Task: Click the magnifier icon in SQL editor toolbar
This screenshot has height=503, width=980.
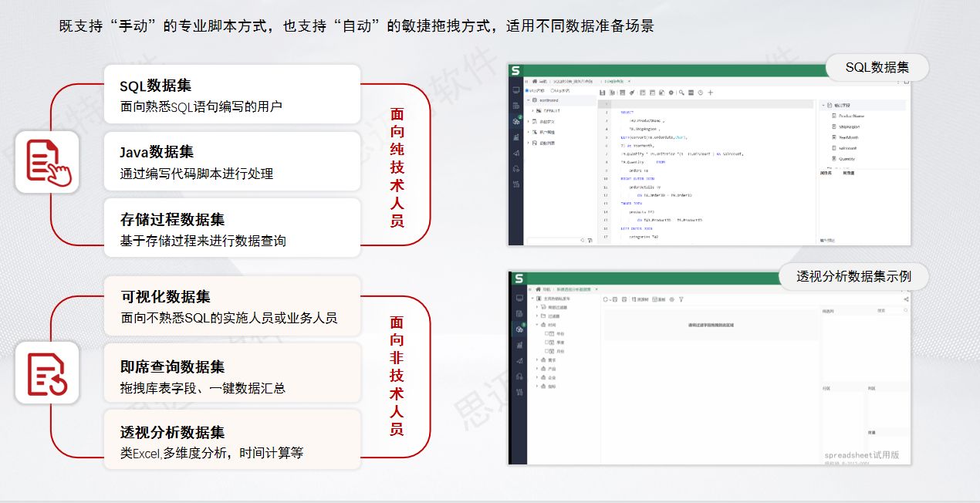Action: (681, 93)
